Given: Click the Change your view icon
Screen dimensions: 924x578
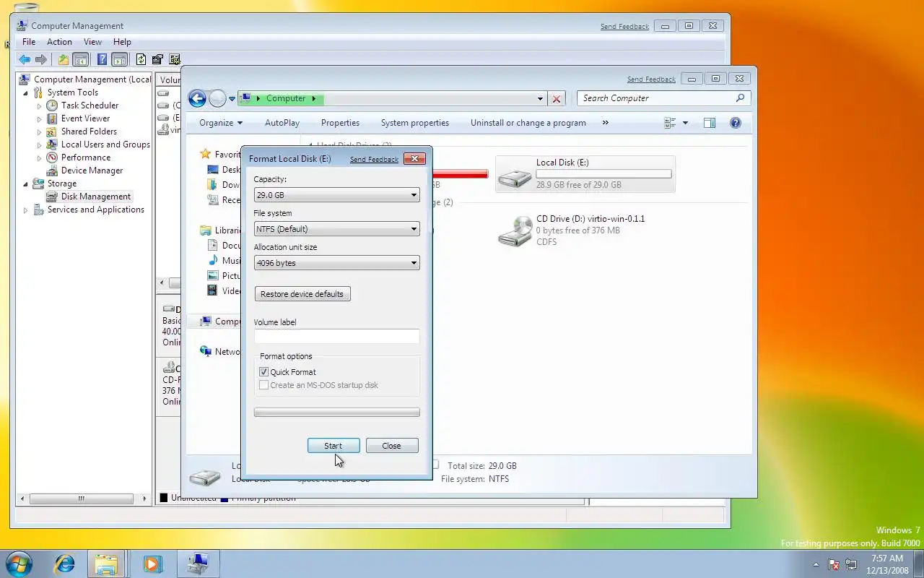Looking at the screenshot, I should (x=670, y=123).
